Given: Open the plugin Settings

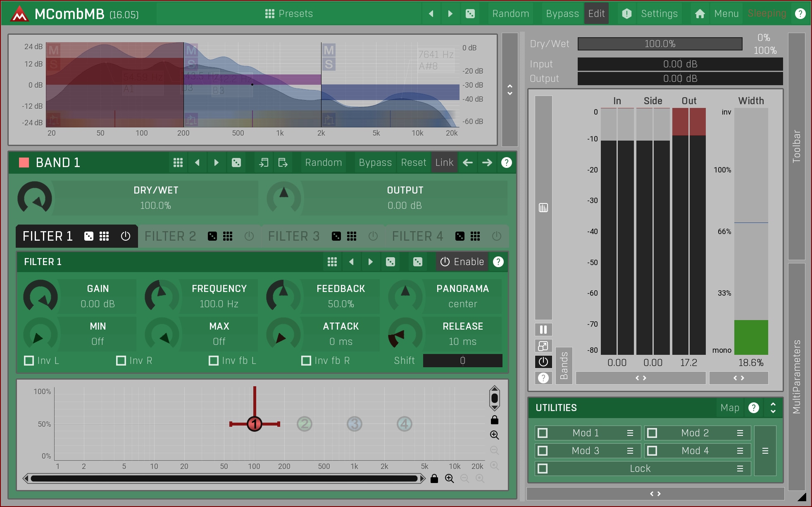Looking at the screenshot, I should click(659, 14).
